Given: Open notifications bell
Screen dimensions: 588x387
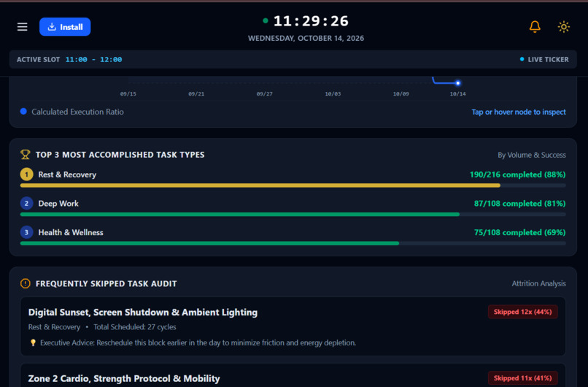Looking at the screenshot, I should [535, 26].
